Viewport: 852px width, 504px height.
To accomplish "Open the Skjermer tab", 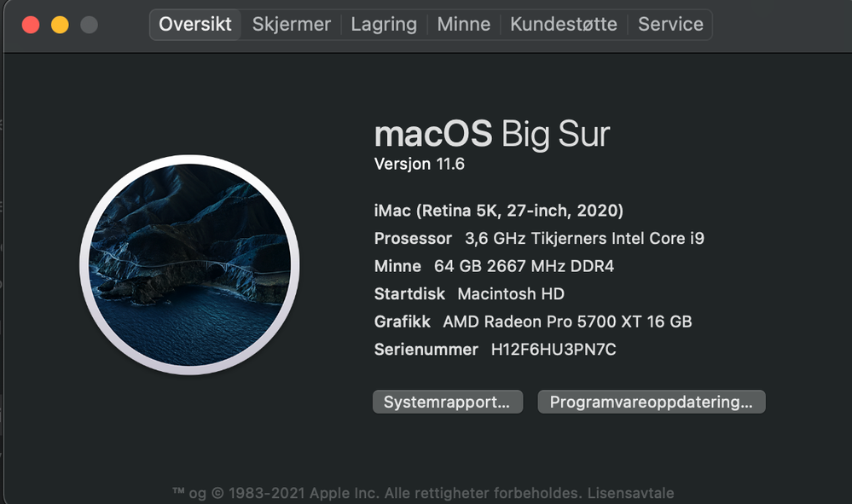I will pyautogui.click(x=291, y=25).
